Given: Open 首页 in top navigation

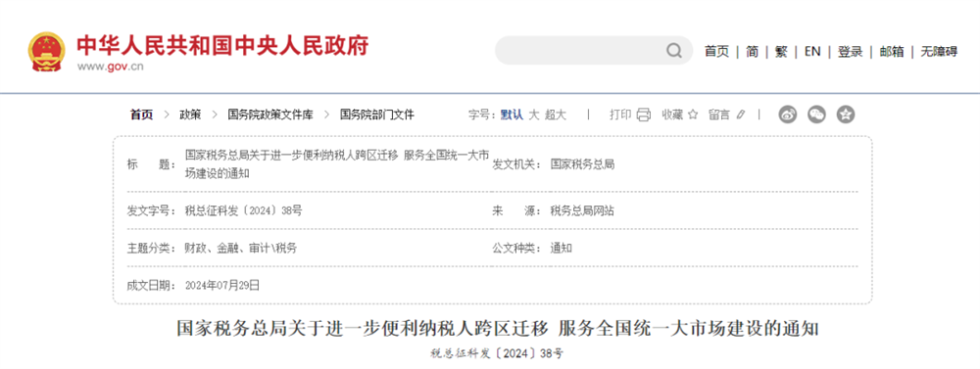Looking at the screenshot, I should 717,52.
